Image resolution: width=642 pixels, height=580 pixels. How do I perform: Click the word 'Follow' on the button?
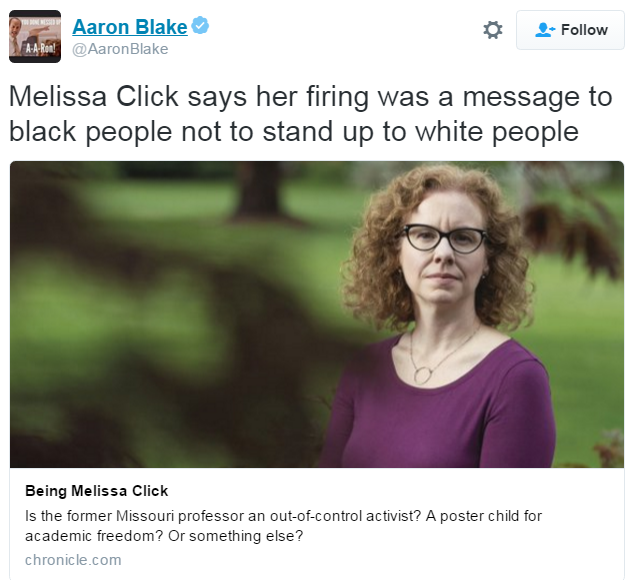click(x=584, y=30)
